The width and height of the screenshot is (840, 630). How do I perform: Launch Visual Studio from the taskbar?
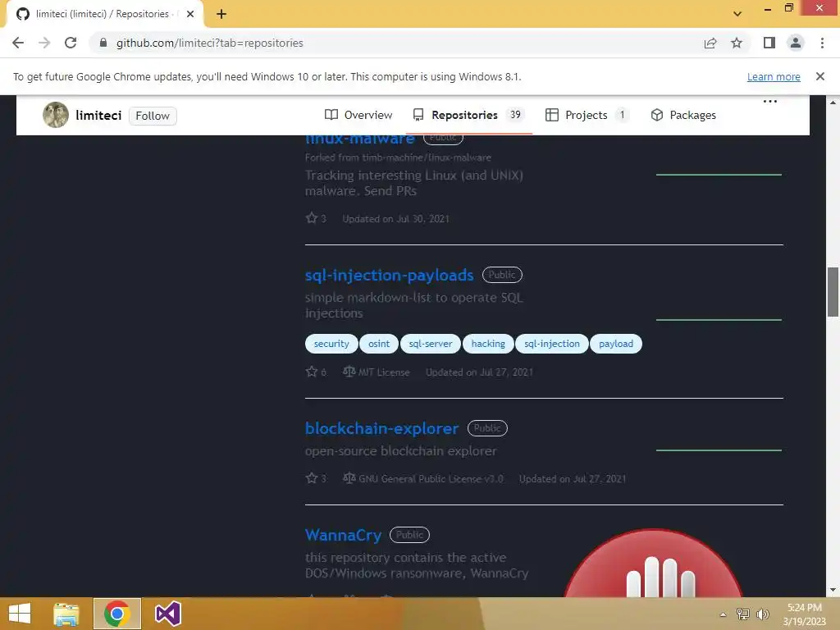(x=167, y=614)
